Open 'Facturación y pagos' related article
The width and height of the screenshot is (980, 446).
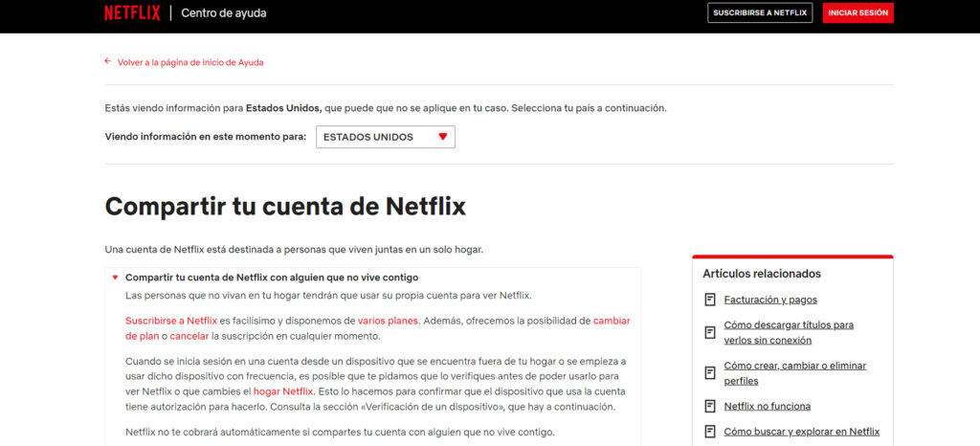pos(770,300)
